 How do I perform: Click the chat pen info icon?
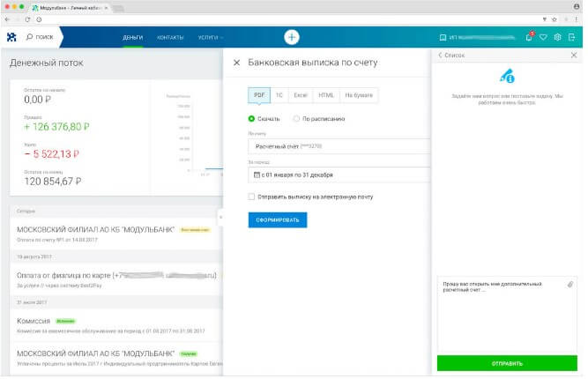click(507, 76)
